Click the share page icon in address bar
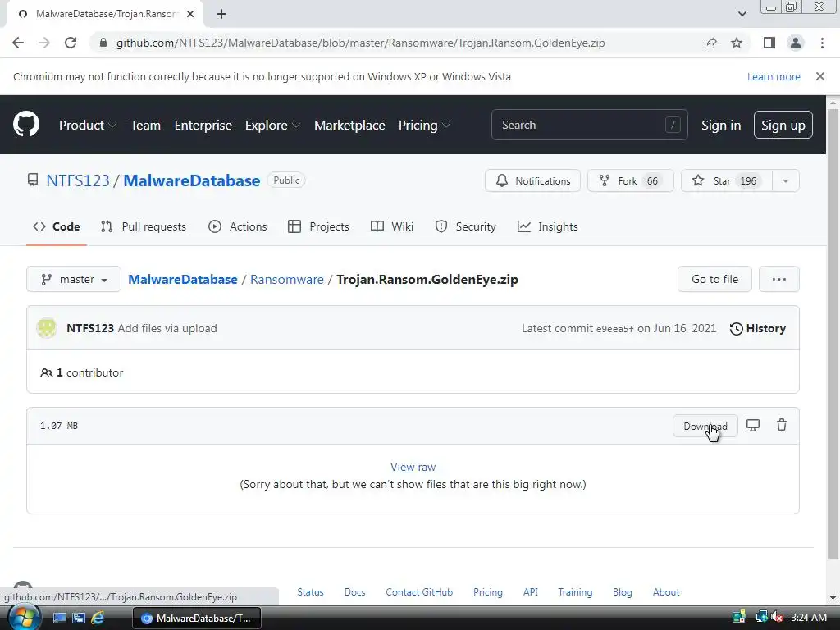Viewport: 840px width, 630px height. point(710,43)
